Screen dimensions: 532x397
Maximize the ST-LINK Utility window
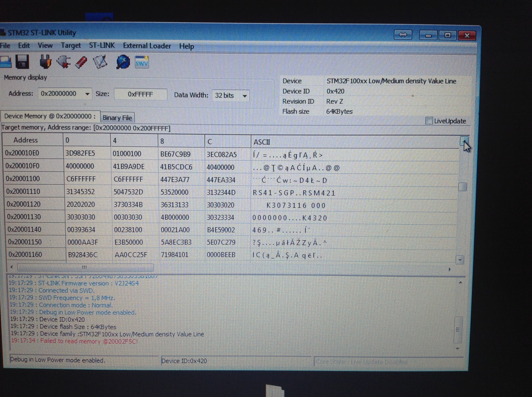447,35
